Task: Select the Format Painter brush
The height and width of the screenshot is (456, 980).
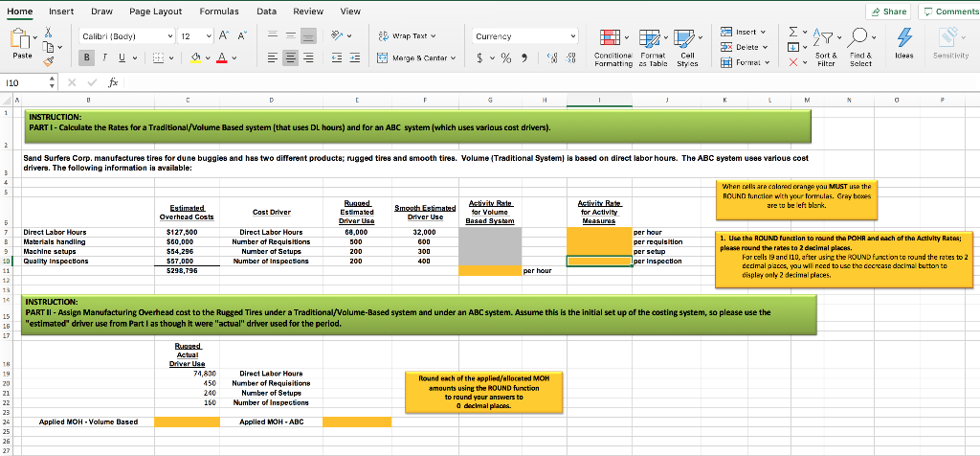Action: point(48,60)
